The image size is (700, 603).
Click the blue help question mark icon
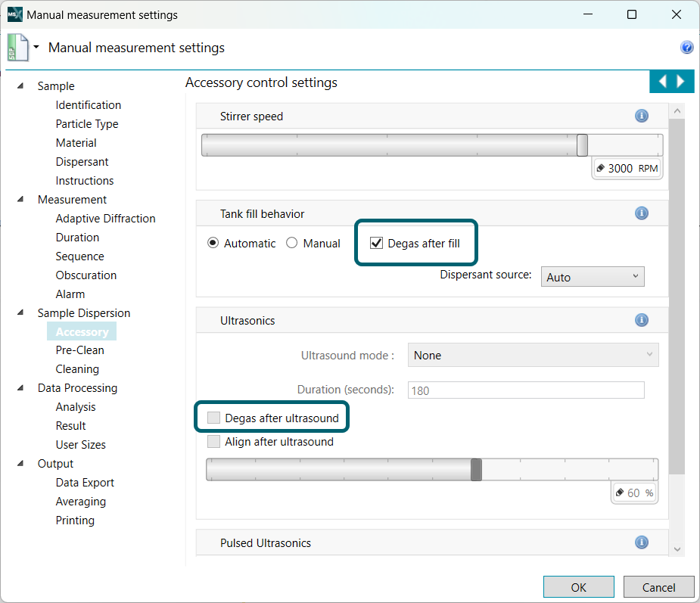click(687, 48)
